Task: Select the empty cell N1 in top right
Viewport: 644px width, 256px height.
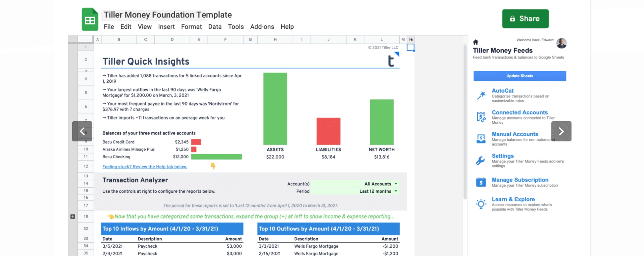Action: coord(411,48)
